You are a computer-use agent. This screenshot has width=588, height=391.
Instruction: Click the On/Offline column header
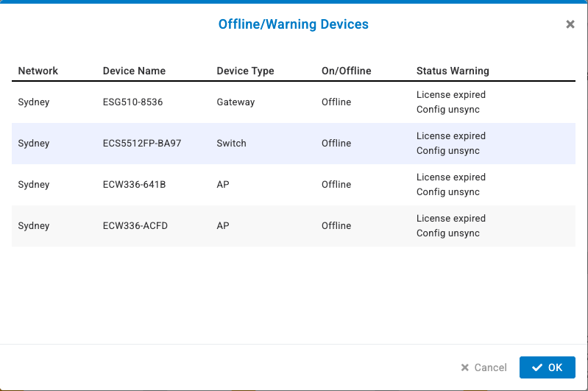tap(346, 71)
